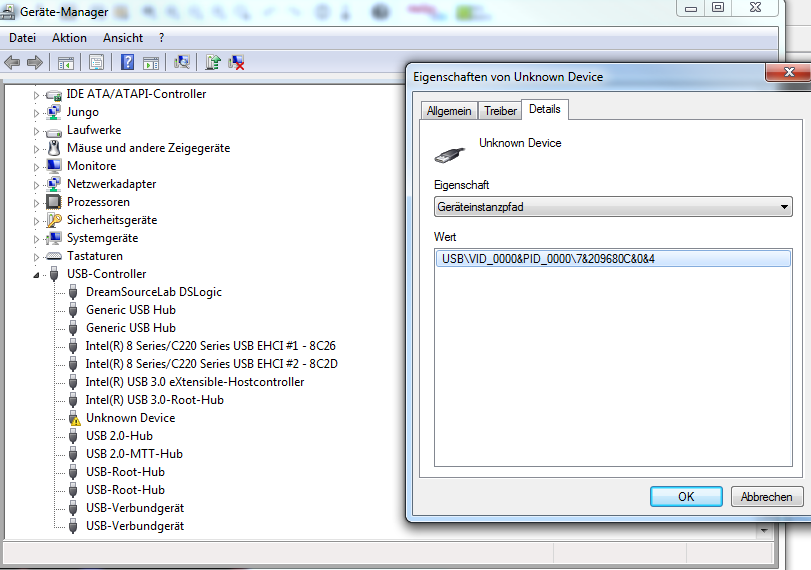811x570 pixels.
Task: Open the Eigenschaft Geräteinstanzpfad dropdown
Action: (x=613, y=207)
